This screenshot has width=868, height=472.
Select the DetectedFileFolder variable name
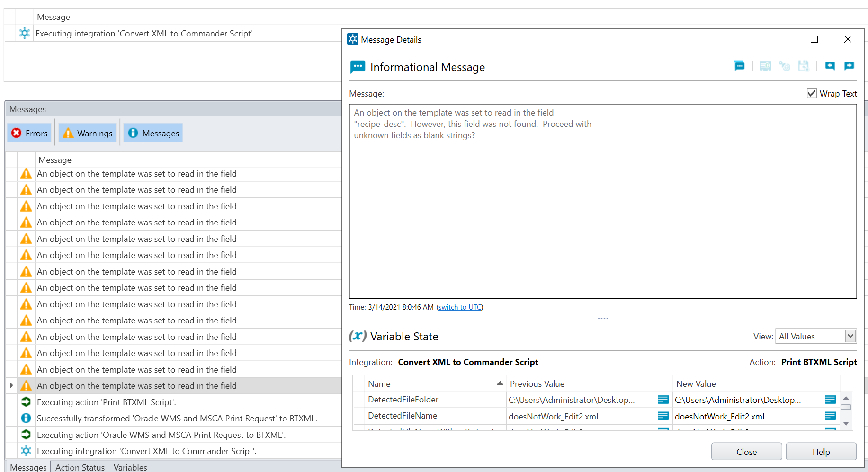pyautogui.click(x=403, y=400)
